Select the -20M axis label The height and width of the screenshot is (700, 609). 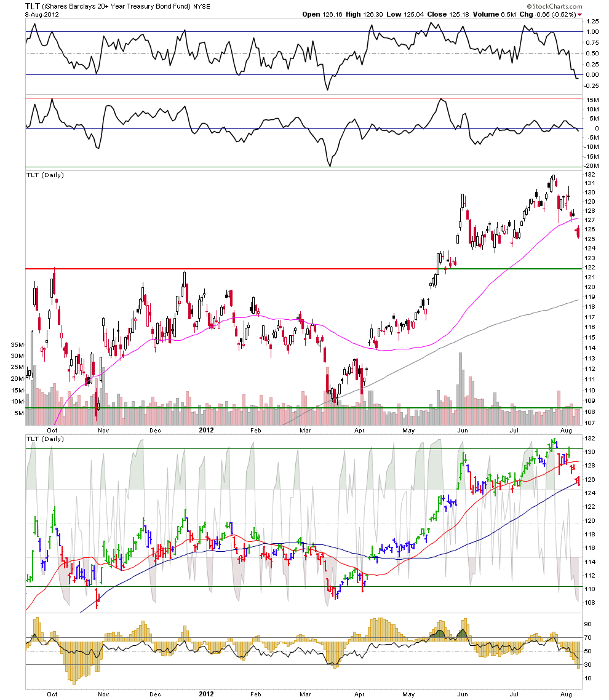592,165
